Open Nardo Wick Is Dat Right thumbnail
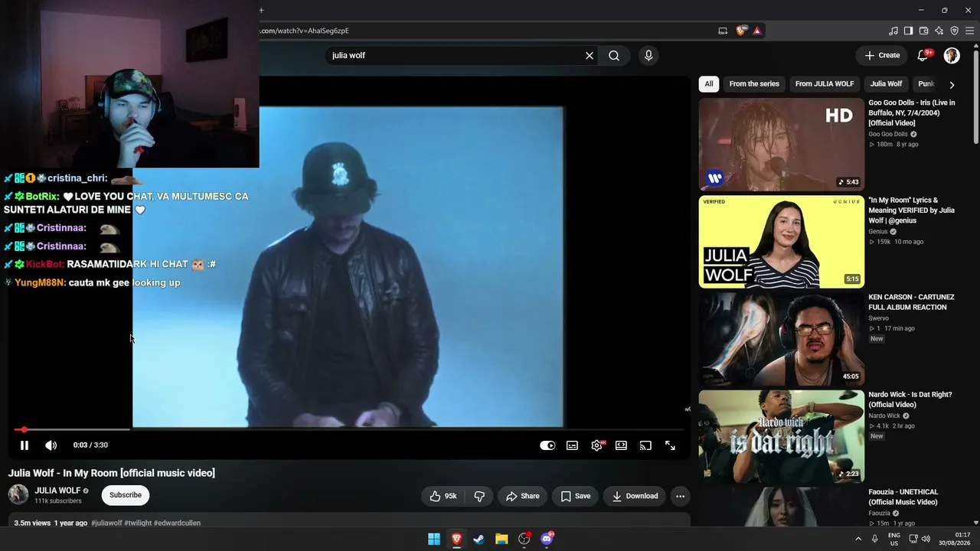This screenshot has width=980, height=551. coord(782,437)
